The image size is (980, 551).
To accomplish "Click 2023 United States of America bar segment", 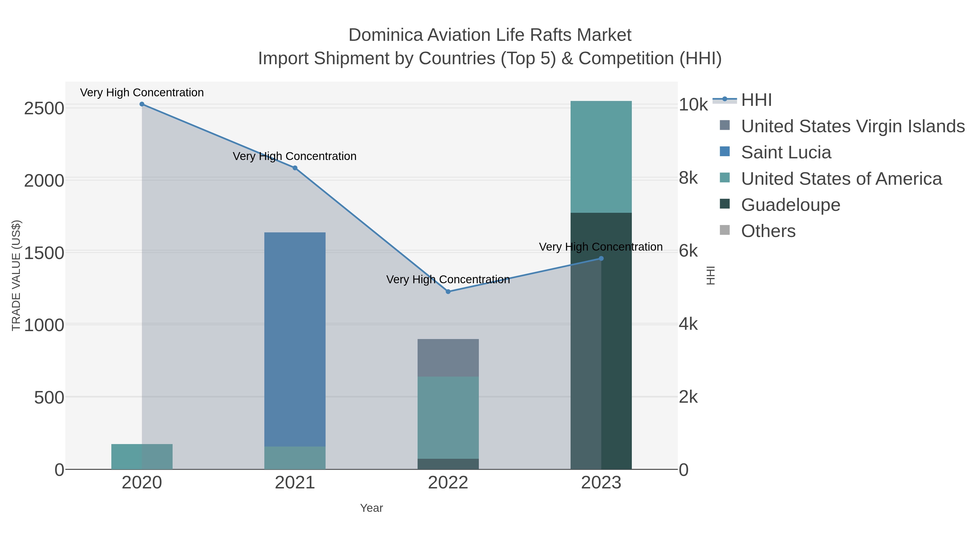I will click(x=601, y=157).
